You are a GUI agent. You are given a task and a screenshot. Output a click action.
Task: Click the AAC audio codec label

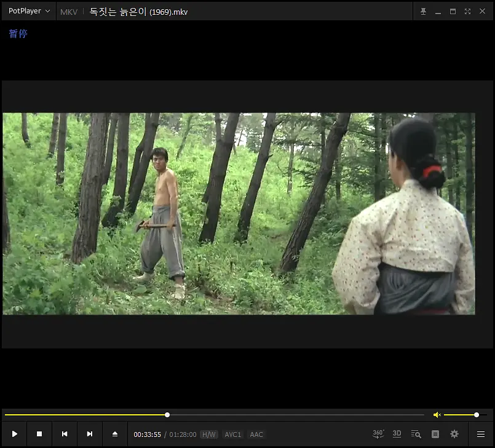(256, 434)
